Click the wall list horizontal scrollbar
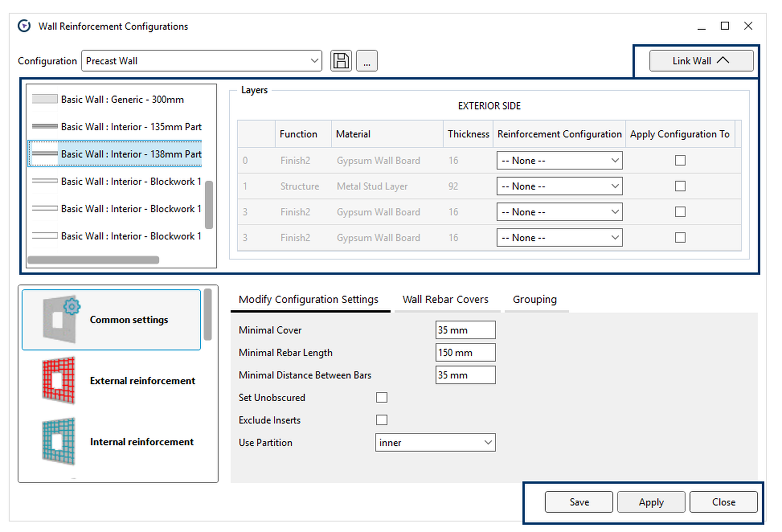Image resolution: width=782 pixels, height=532 pixels. coord(93,260)
